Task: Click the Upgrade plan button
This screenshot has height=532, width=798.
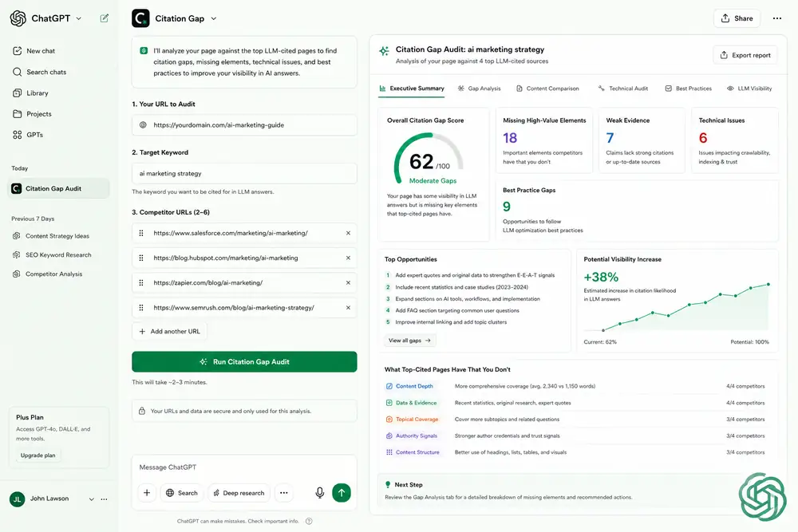Action: [38, 455]
